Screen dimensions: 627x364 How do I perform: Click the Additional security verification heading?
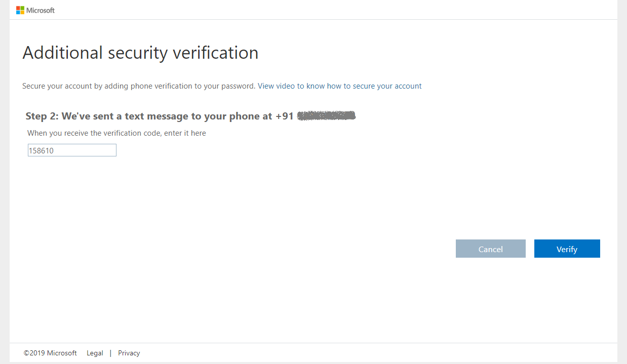coord(140,53)
